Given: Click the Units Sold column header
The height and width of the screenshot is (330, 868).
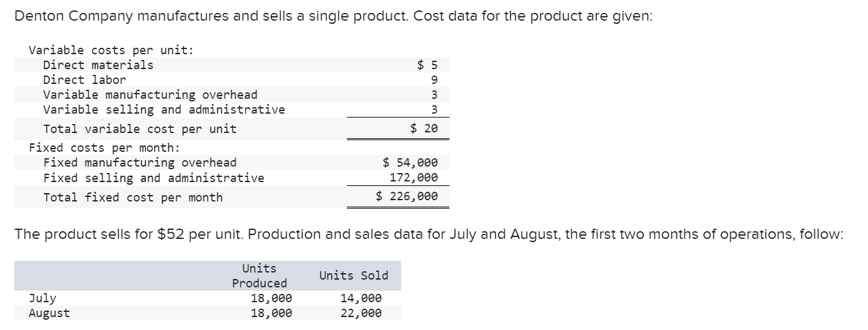Looking at the screenshot, I should [x=354, y=276].
